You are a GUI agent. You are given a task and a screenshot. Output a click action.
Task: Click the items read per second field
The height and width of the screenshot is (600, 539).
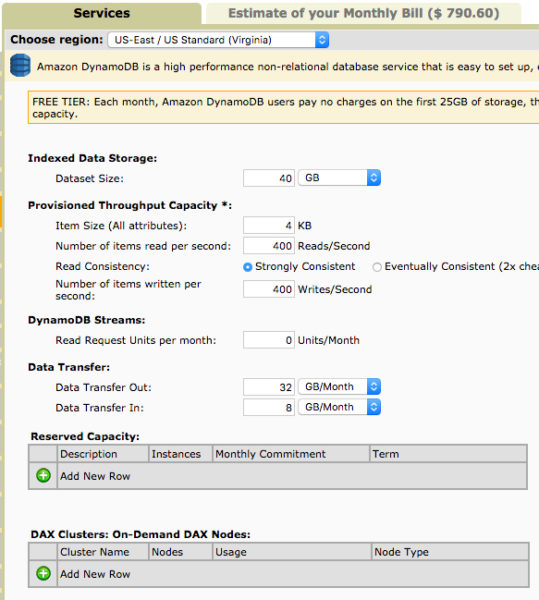tap(269, 246)
